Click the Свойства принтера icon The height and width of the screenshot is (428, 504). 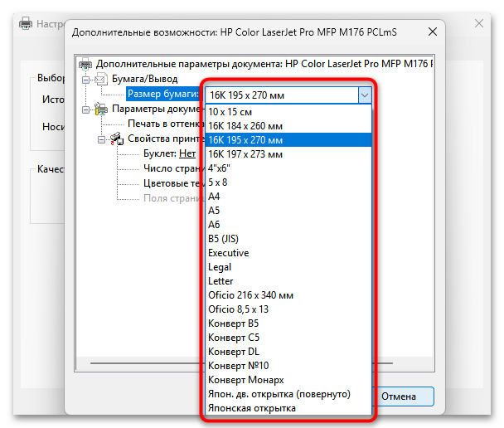tap(117, 139)
